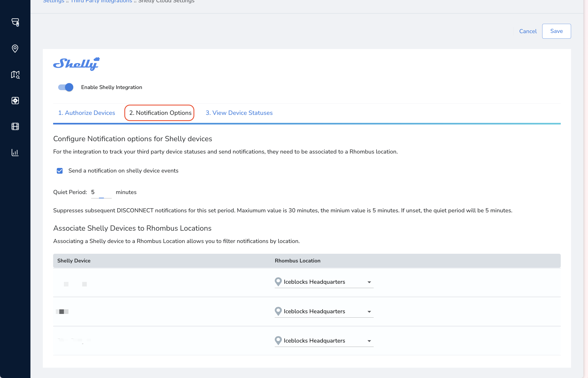
Task: Uncheck Send a notification on shelly device events
Action: (60, 171)
